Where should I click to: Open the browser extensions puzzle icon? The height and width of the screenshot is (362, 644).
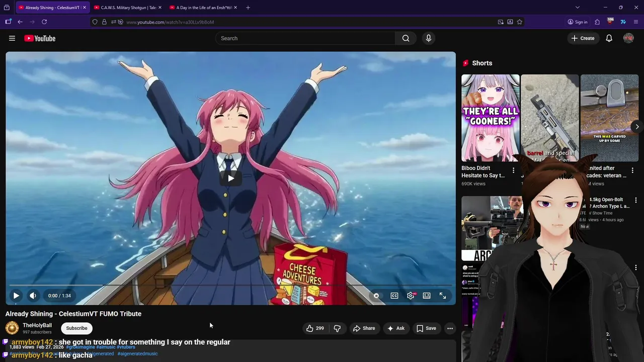click(597, 22)
